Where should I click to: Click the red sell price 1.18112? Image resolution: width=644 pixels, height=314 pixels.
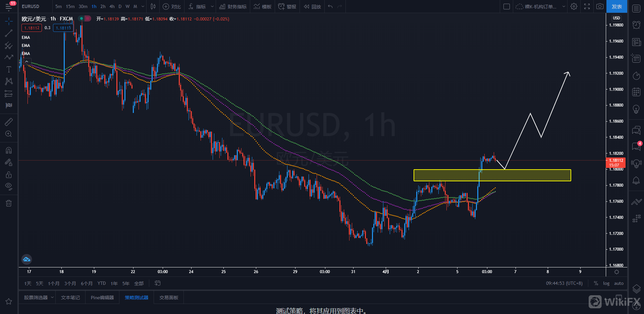click(32, 28)
